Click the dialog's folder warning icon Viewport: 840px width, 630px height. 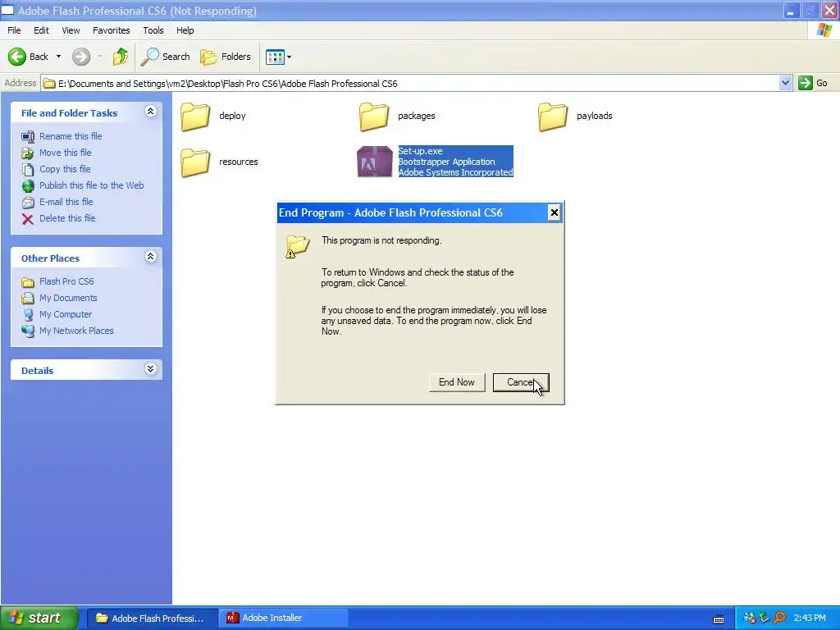297,246
